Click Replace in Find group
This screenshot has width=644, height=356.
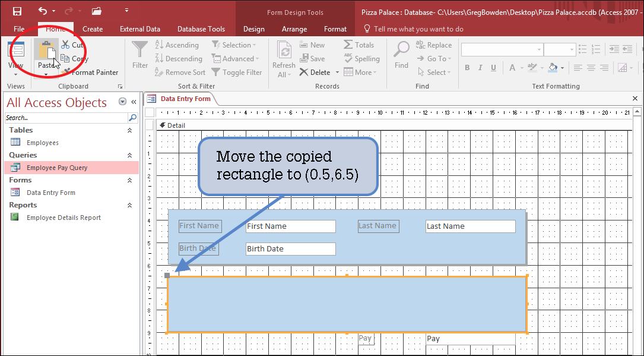click(x=434, y=45)
